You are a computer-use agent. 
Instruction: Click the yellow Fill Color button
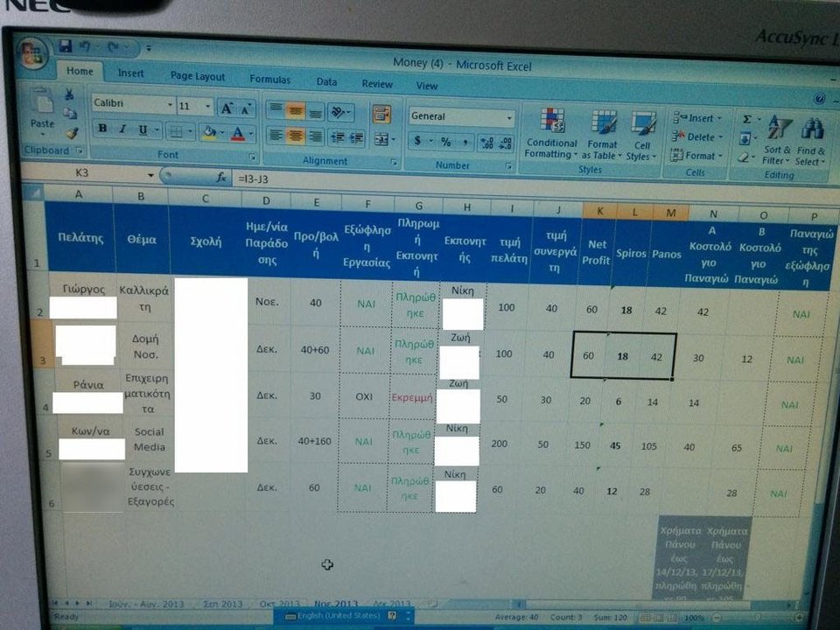(x=207, y=133)
